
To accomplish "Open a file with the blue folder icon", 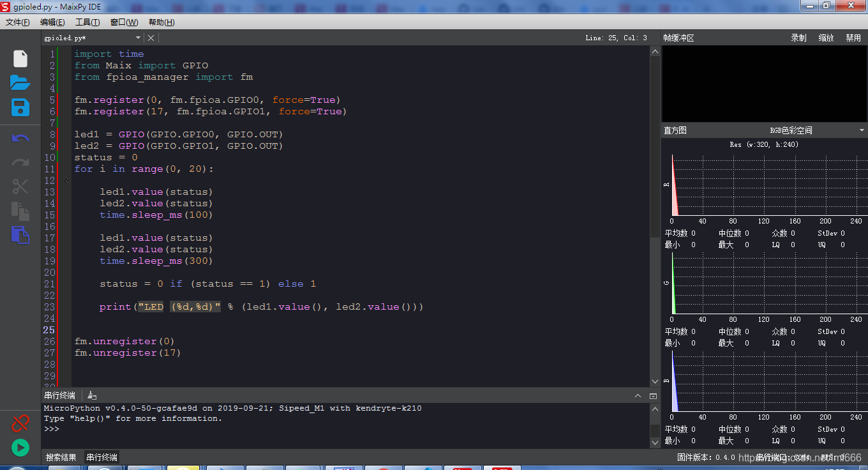I will [x=20, y=82].
